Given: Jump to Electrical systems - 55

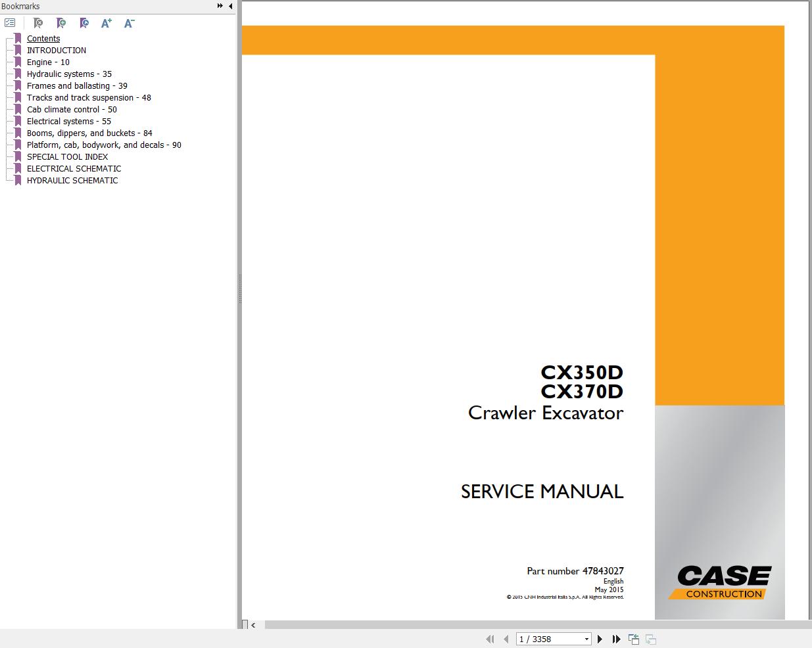Looking at the screenshot, I should 69,122.
